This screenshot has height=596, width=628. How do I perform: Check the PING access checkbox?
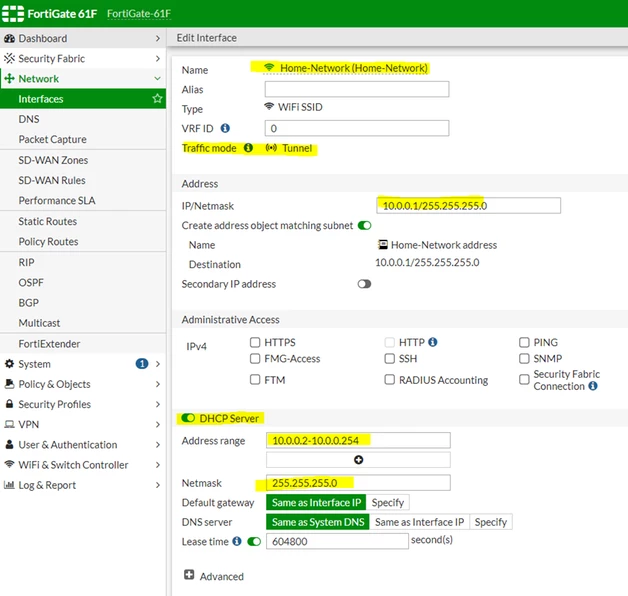[524, 342]
